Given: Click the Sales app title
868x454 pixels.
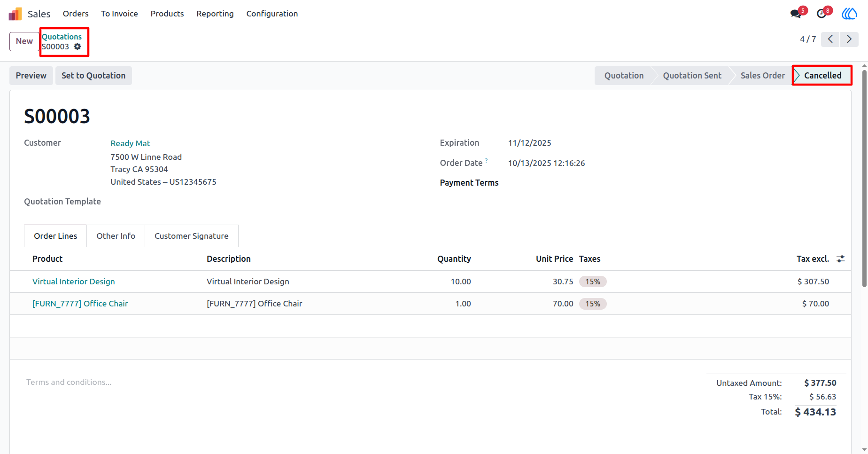Looking at the screenshot, I should 39,14.
